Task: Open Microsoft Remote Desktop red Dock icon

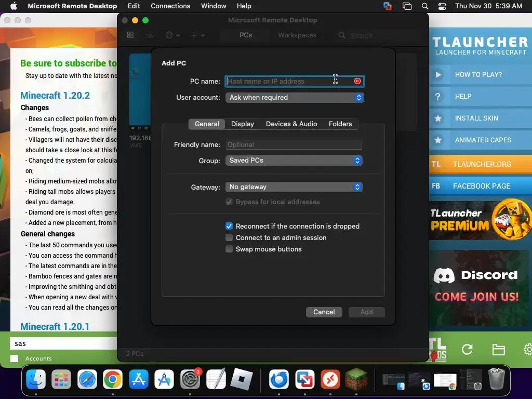Action: pos(330,379)
